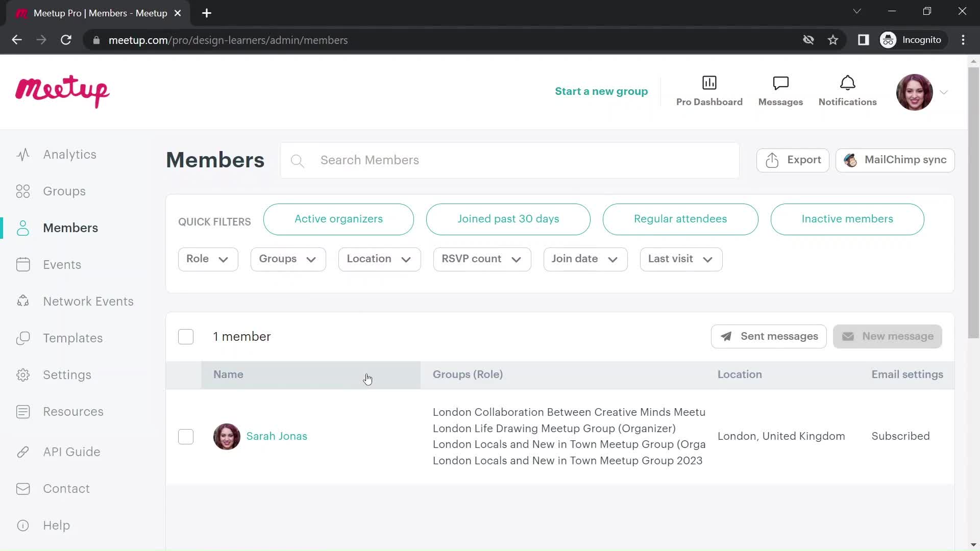980x551 pixels.
Task: Click the Events sidebar icon
Action: click(x=22, y=264)
